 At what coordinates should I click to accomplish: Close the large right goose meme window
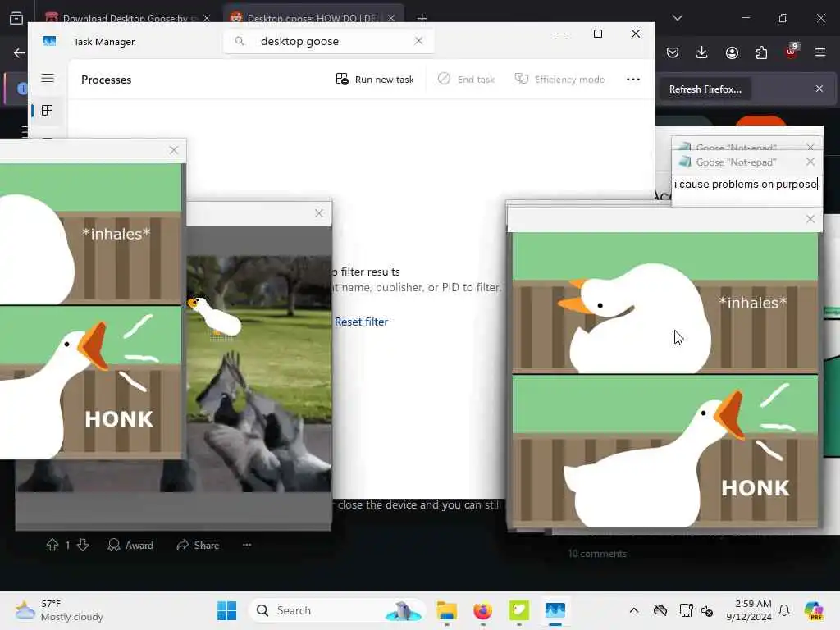[810, 219]
